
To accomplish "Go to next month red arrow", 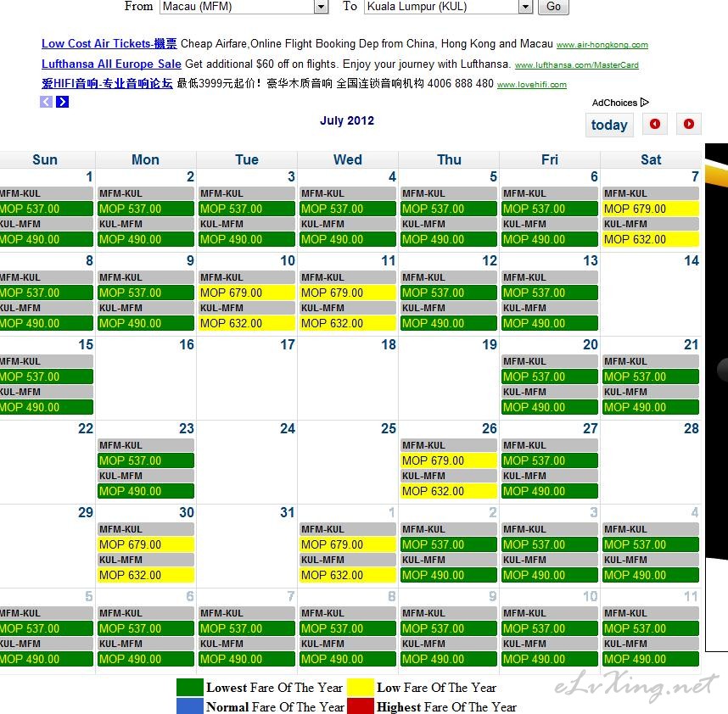I will click(x=688, y=124).
